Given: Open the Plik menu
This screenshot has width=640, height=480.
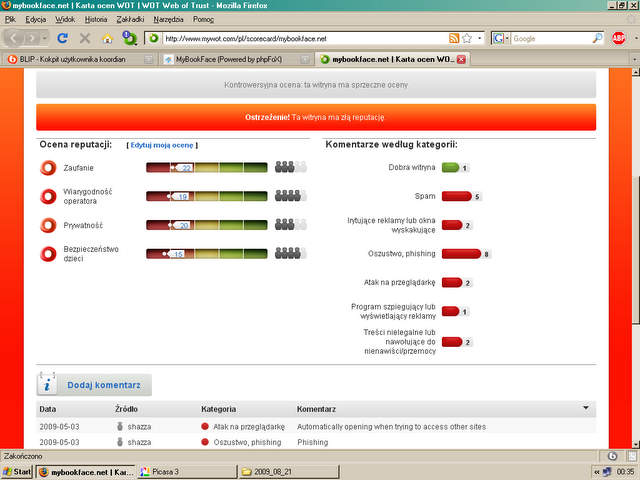Looking at the screenshot, I should pyautogui.click(x=10, y=19).
